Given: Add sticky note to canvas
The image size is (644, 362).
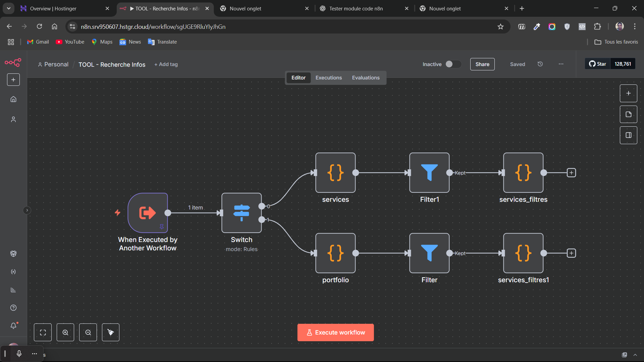Looking at the screenshot, I should click(x=628, y=114).
